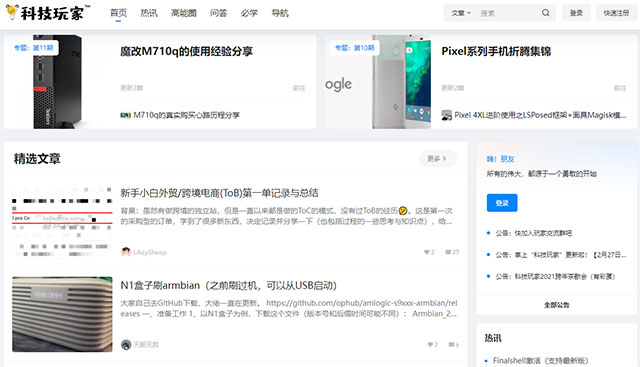The height and width of the screenshot is (367, 640).
Task: Click comment icon on 外贸 article
Action: 448,252
